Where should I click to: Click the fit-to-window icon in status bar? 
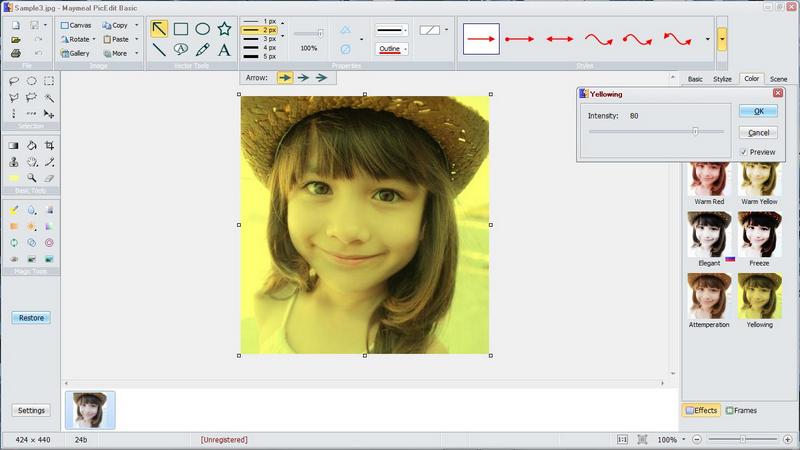(x=642, y=439)
